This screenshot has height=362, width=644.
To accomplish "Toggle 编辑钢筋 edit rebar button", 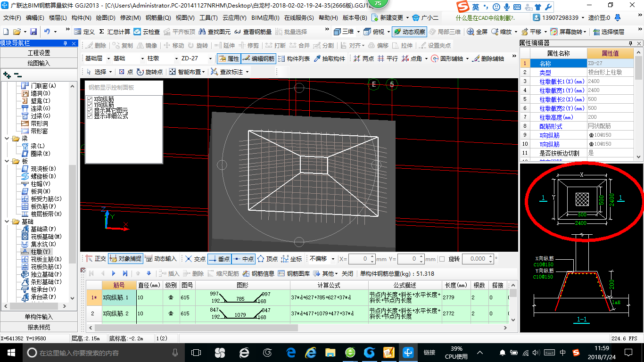I will coord(258,59).
